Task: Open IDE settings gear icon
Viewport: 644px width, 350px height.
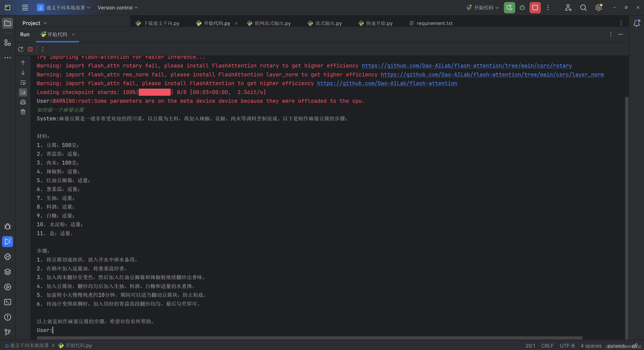Action: [599, 8]
